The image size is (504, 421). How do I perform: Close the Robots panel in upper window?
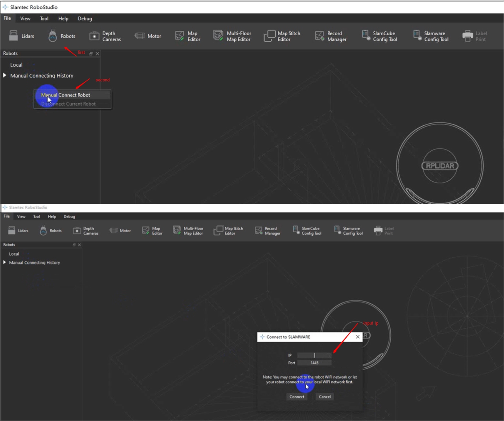click(x=98, y=54)
